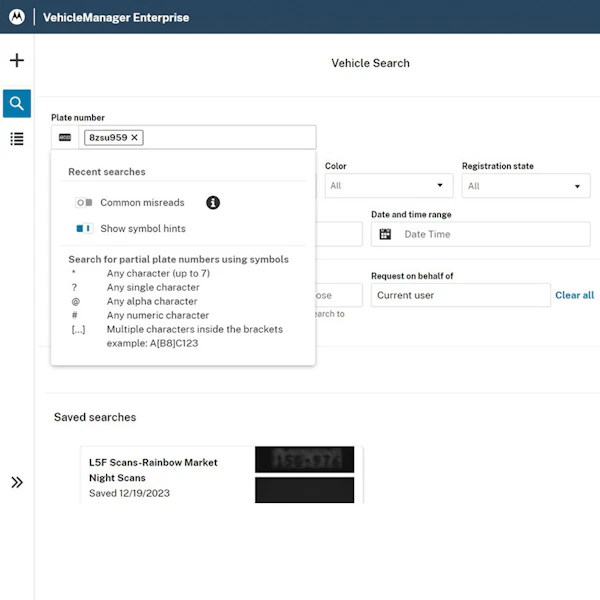Click the Request on behalf of field

click(460, 295)
